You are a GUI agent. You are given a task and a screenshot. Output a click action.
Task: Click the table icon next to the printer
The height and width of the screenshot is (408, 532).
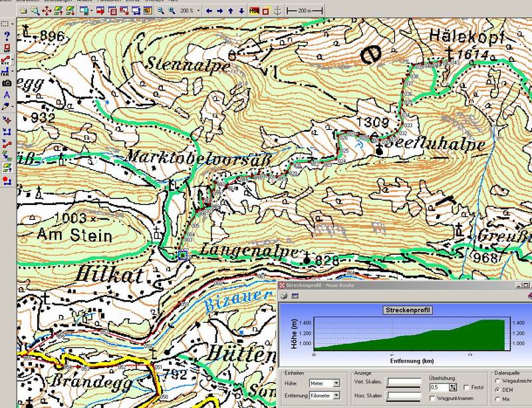[x=294, y=296]
